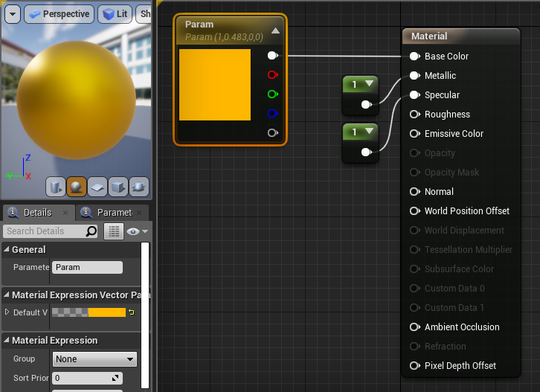
Task: Click the Lit view mode button
Action: [115, 14]
